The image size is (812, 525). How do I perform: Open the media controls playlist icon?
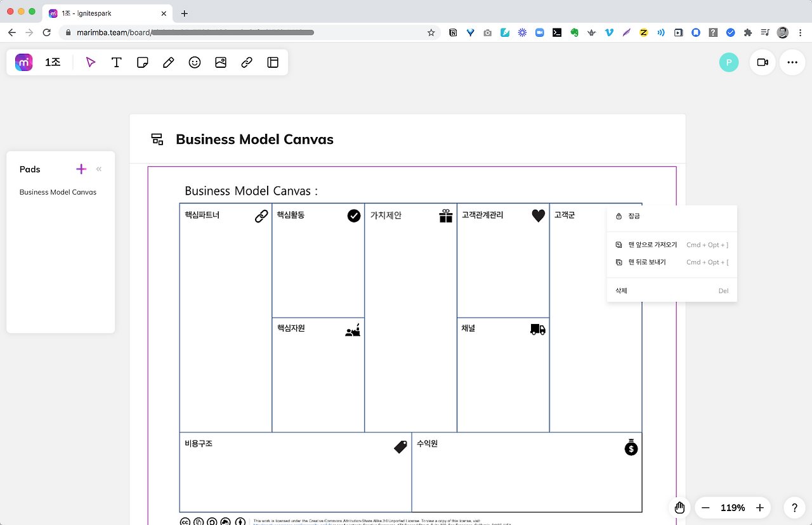coord(765,32)
